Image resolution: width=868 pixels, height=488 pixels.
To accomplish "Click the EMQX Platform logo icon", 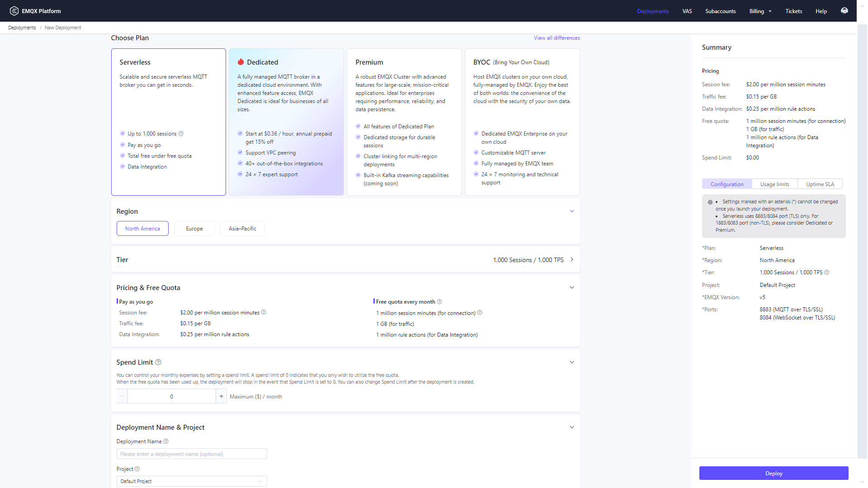I will click(14, 10).
